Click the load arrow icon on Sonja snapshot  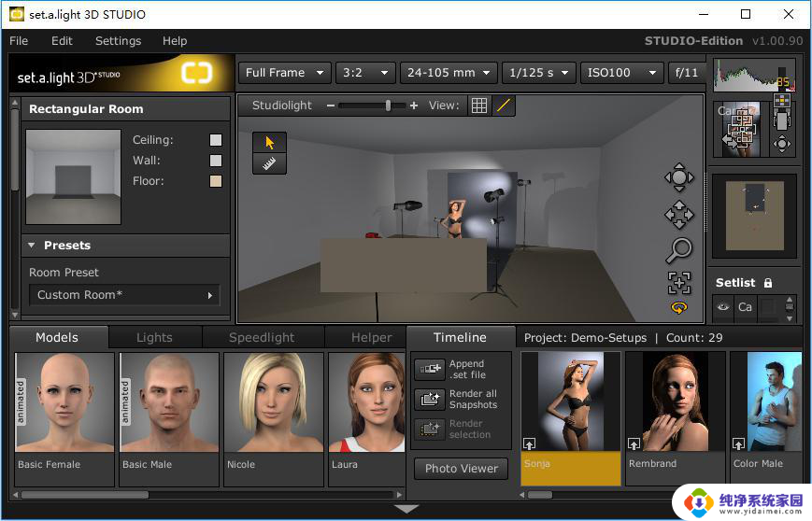click(x=529, y=444)
